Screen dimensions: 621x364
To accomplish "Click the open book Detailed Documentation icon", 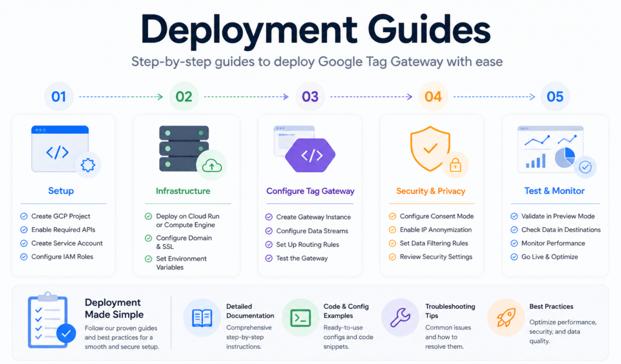I will pos(202,318).
